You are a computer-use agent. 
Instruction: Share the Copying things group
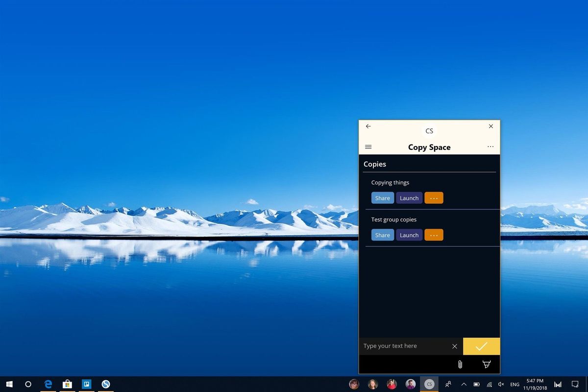click(382, 197)
